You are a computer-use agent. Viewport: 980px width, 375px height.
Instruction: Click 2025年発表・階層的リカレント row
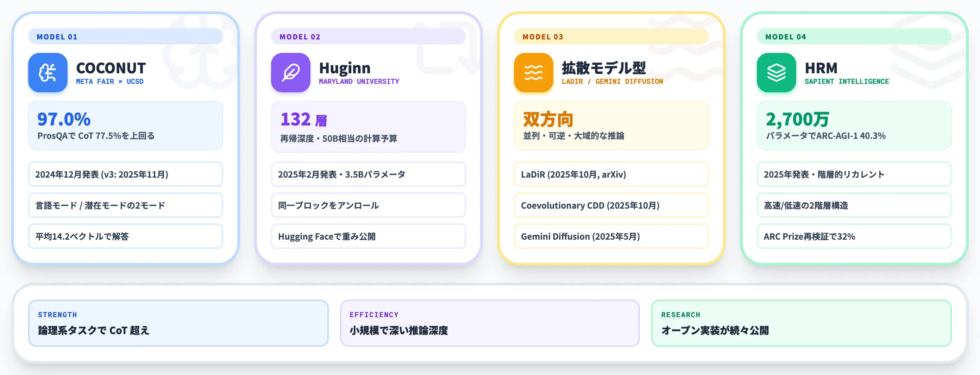coord(854,174)
